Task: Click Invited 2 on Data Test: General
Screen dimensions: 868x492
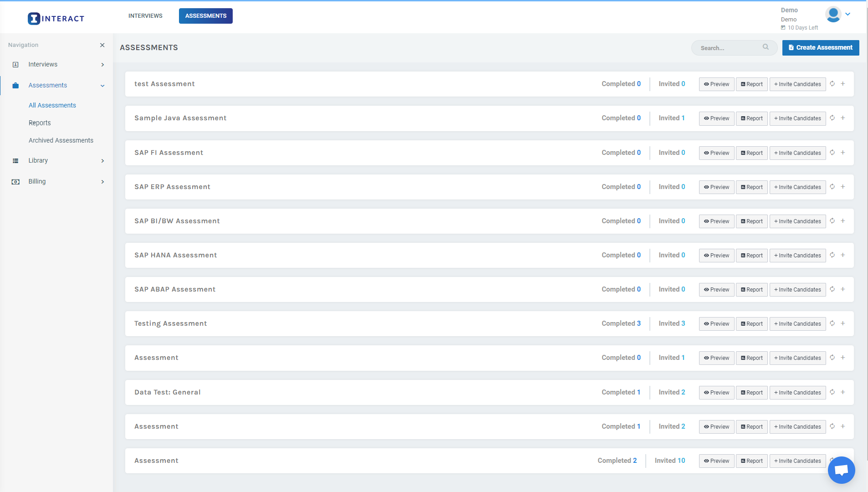Action: point(672,392)
